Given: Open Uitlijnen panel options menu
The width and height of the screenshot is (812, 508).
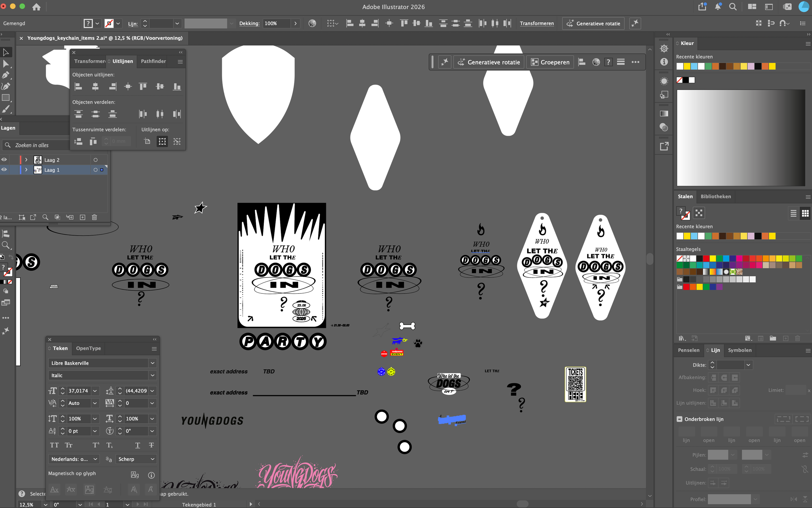Looking at the screenshot, I should [180, 61].
